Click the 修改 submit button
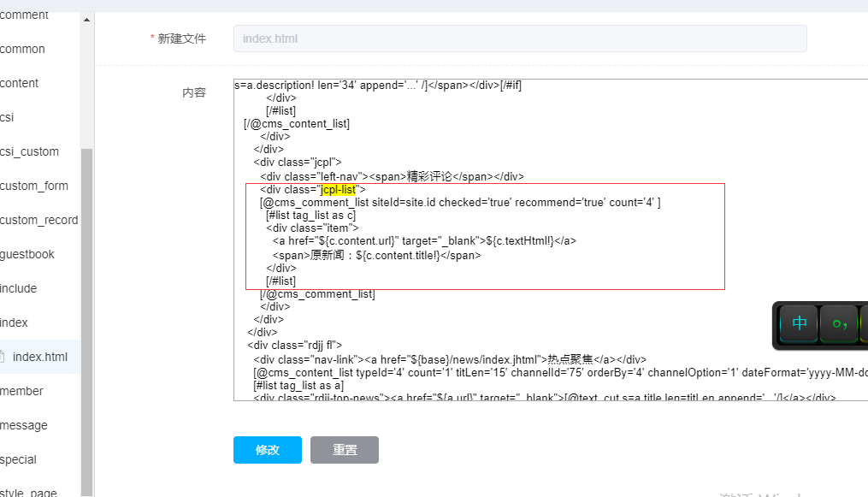This screenshot has width=868, height=497. (268, 450)
